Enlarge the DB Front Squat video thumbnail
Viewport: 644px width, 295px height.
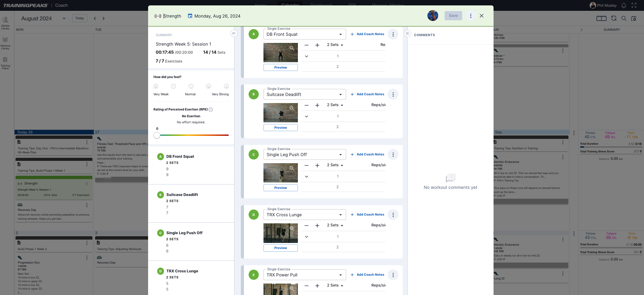point(292,48)
